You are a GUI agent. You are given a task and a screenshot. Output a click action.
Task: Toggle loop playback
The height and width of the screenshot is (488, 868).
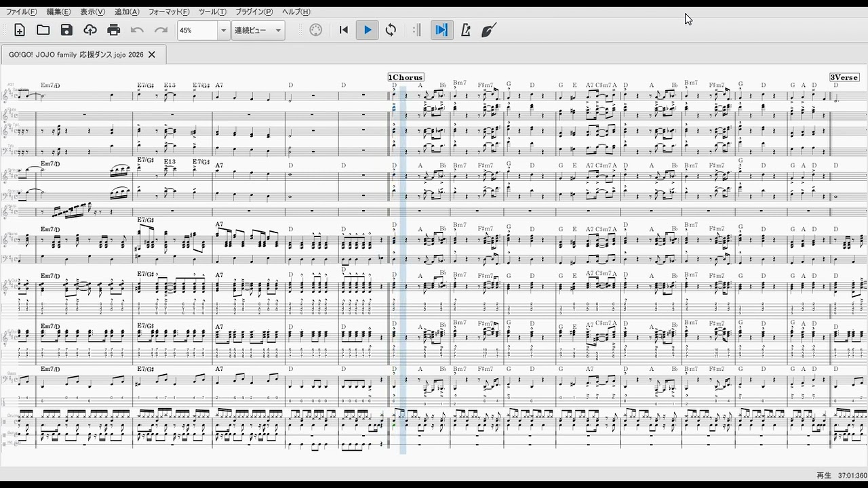click(x=391, y=30)
